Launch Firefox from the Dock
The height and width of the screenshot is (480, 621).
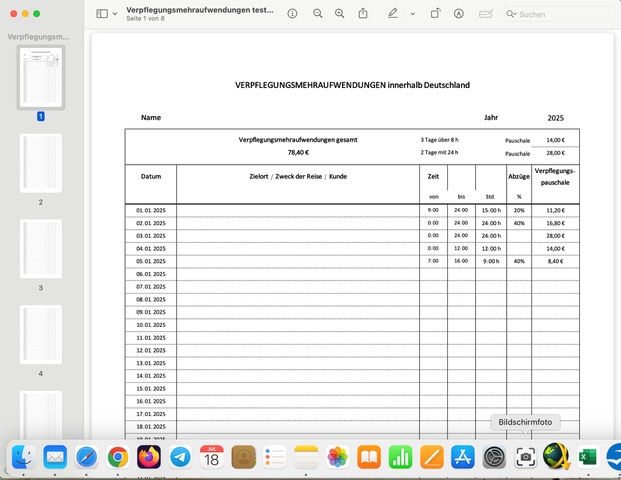click(x=149, y=457)
